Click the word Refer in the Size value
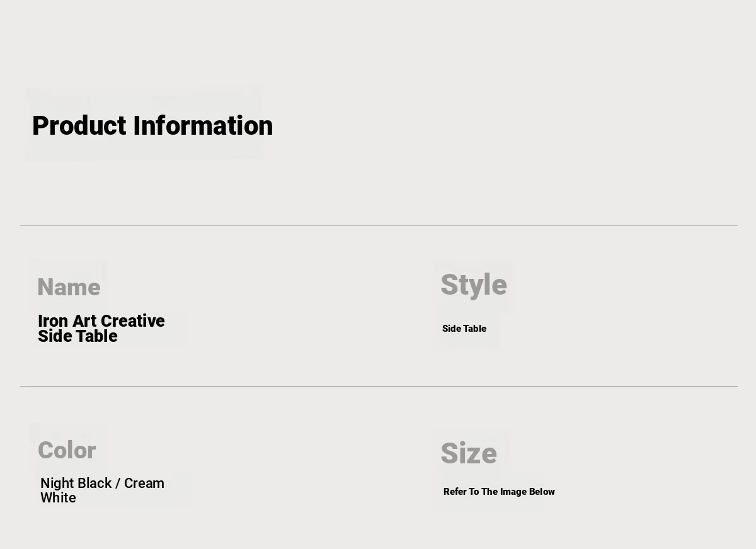This screenshot has height=549, width=756. [x=454, y=492]
